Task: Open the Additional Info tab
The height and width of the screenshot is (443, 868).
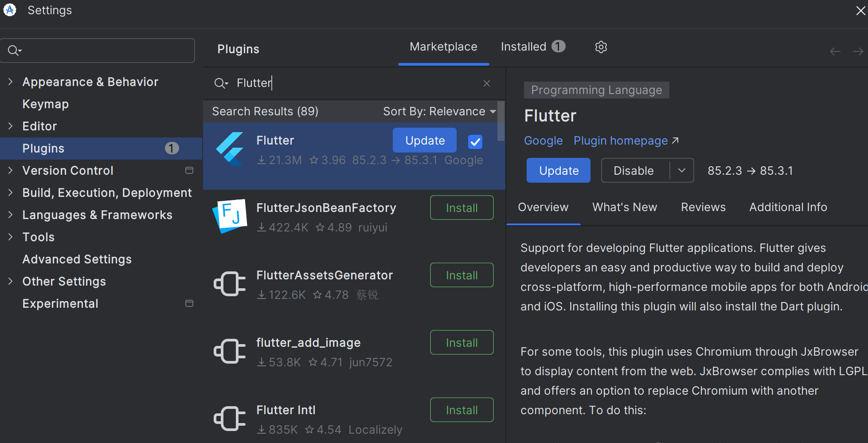Action: (788, 207)
